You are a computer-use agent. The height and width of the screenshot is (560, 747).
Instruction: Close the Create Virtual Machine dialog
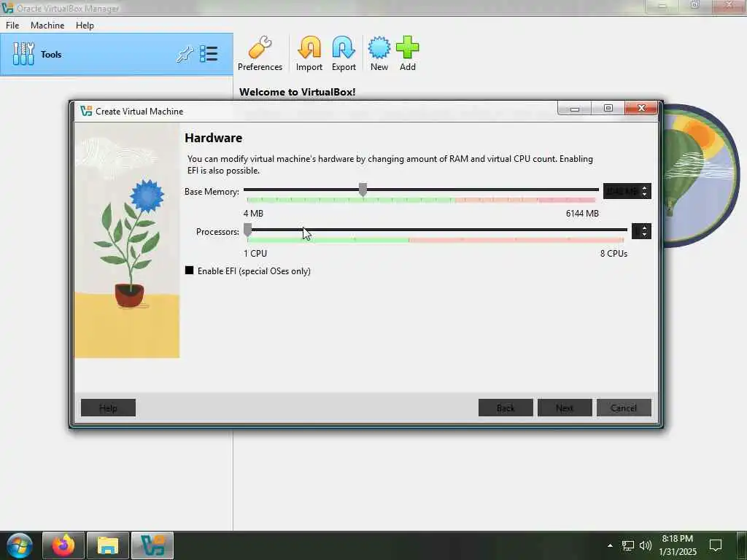tap(641, 109)
